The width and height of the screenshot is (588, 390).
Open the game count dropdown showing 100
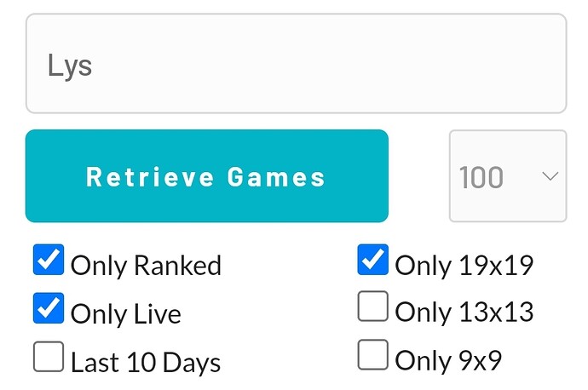tap(507, 176)
